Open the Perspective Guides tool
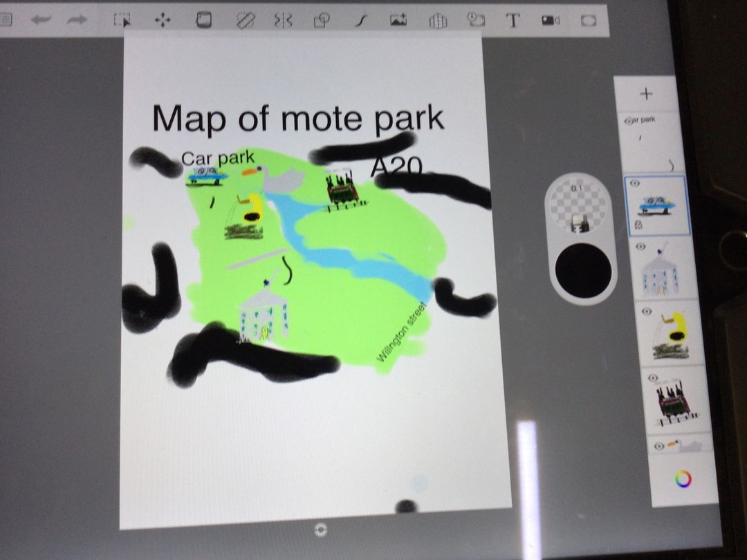 [437, 21]
